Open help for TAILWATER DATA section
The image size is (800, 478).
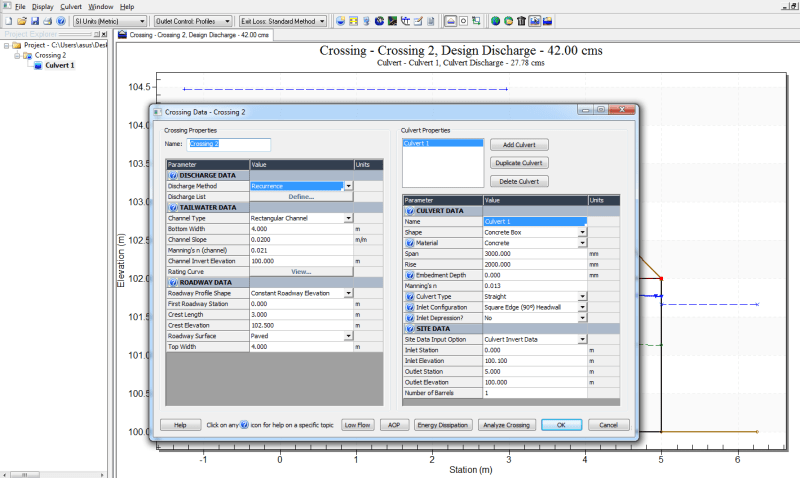[x=173, y=208]
